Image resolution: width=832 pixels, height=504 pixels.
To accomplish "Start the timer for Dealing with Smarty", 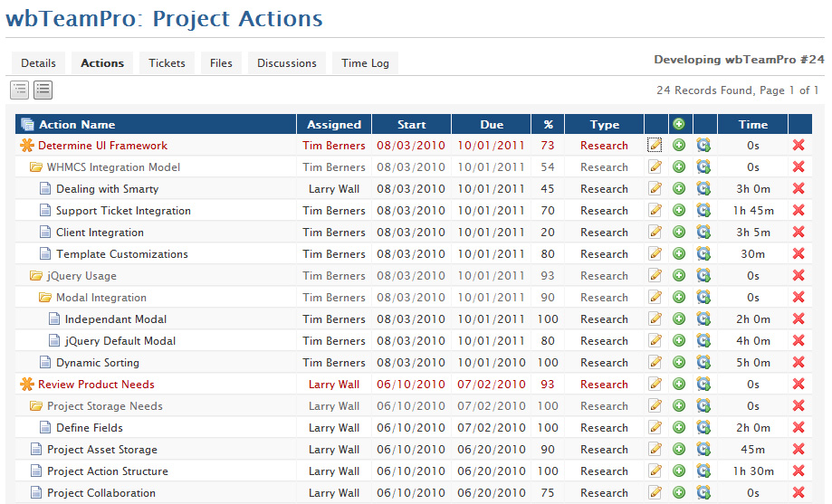I will 703,189.
